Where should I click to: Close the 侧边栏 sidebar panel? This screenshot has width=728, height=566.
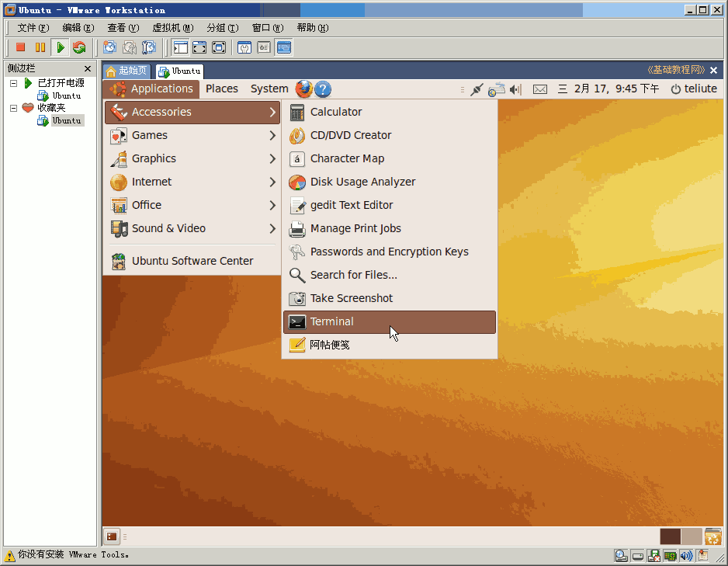pyautogui.click(x=87, y=69)
